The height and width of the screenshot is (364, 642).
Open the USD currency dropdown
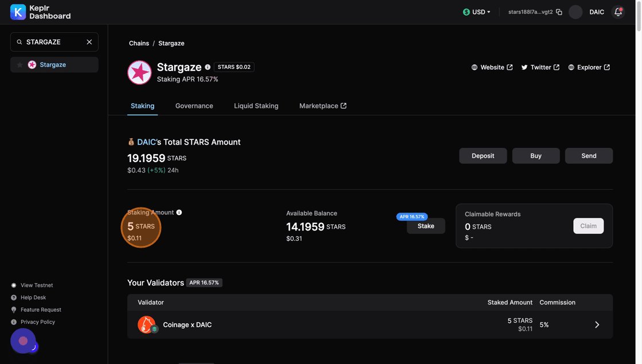[477, 12]
